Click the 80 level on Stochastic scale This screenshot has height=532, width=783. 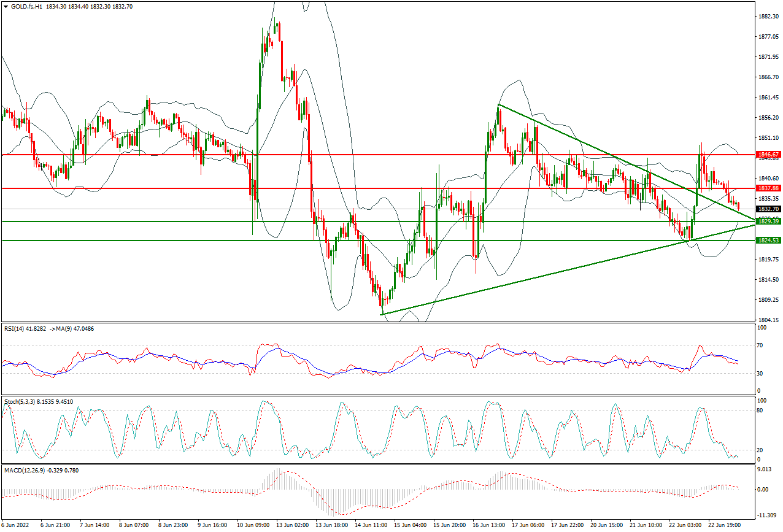click(x=761, y=411)
